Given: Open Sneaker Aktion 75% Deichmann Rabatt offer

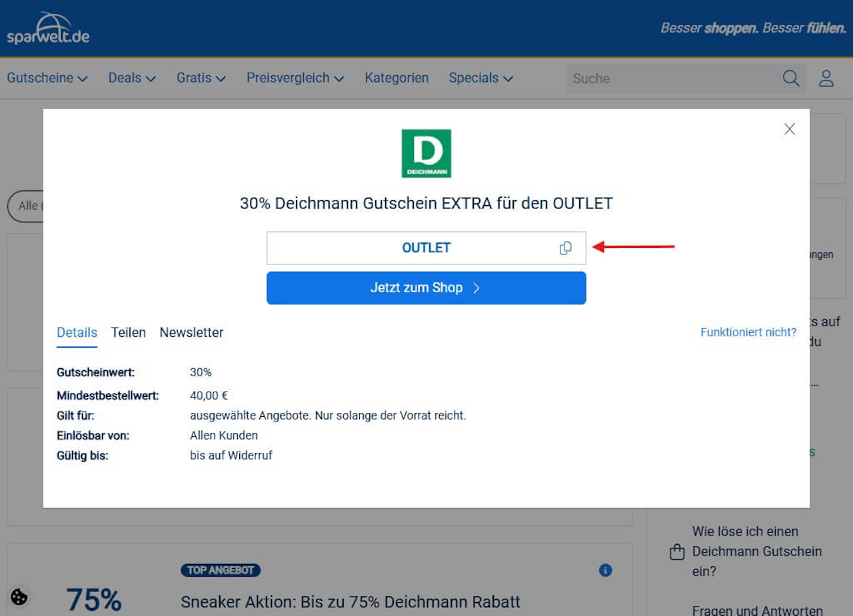Looking at the screenshot, I should [x=351, y=602].
